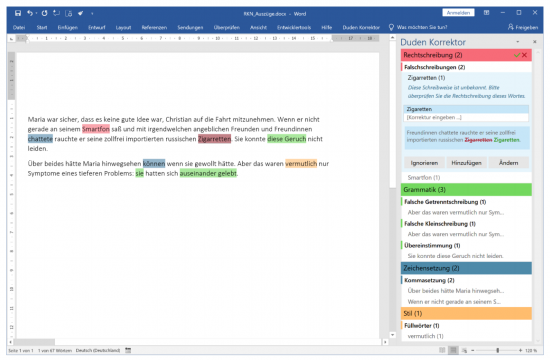Image resolution: width=550 pixels, height=360 pixels.
Task: Click the highlighted word Smartfon in document
Action: [x=96, y=129]
